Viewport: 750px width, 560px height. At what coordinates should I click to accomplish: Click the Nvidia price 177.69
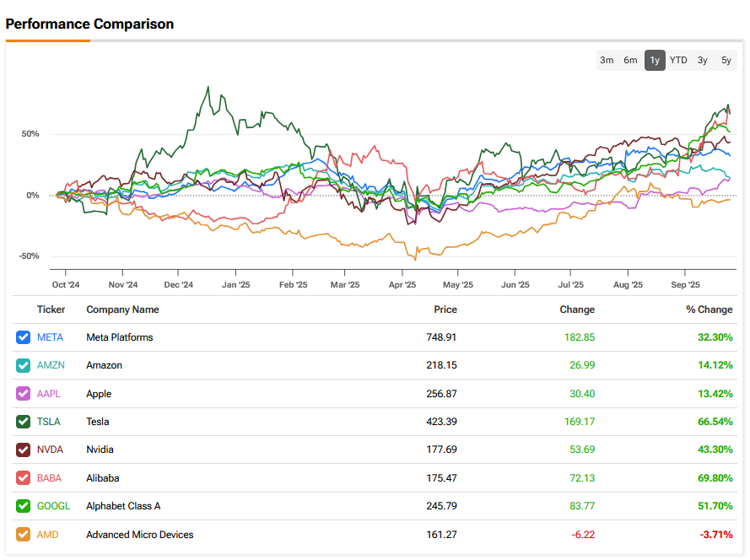(x=441, y=450)
